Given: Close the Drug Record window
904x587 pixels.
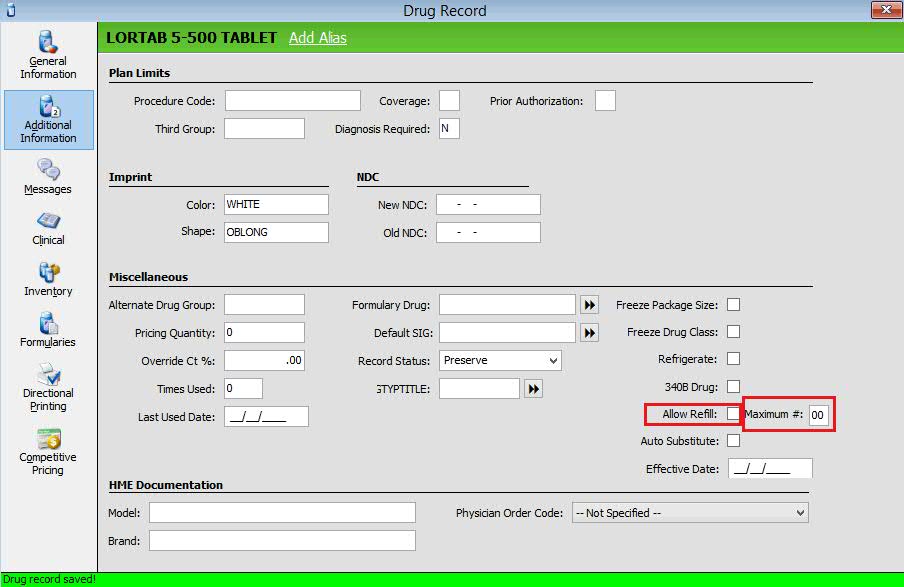Looking at the screenshot, I should point(886,10).
